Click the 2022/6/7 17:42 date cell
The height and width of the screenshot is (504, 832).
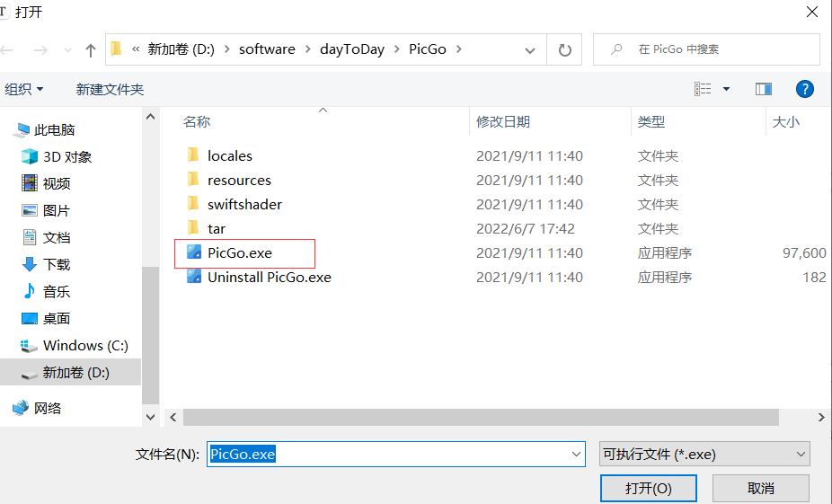click(x=526, y=229)
